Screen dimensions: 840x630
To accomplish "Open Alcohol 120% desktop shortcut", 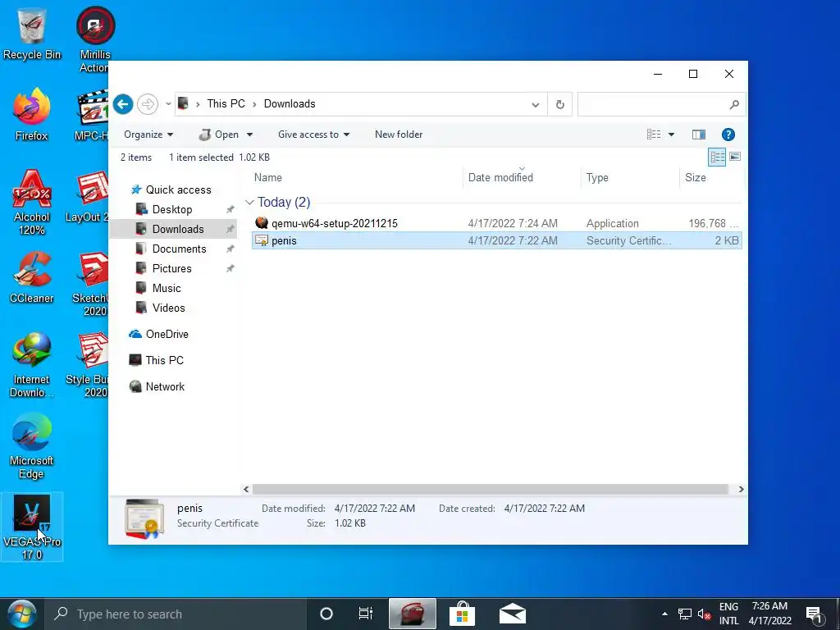I will 32,203.
